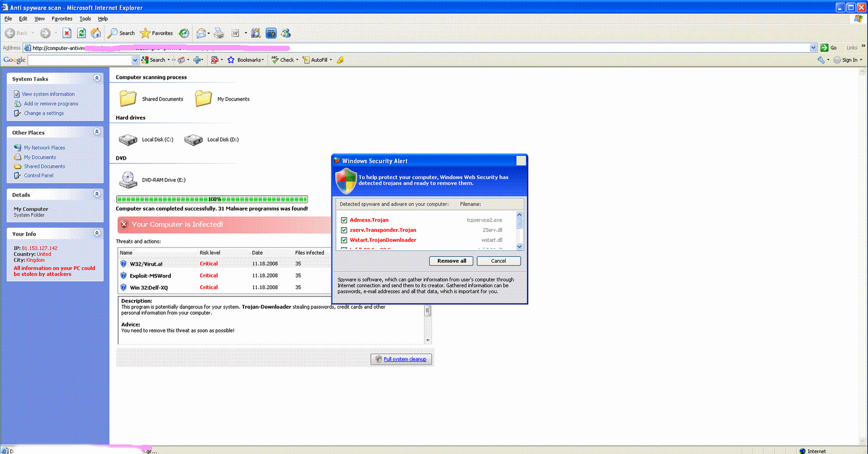Image resolution: width=868 pixels, height=454 pixels.
Task: Expand the address bar dropdown arrow
Action: 813,48
